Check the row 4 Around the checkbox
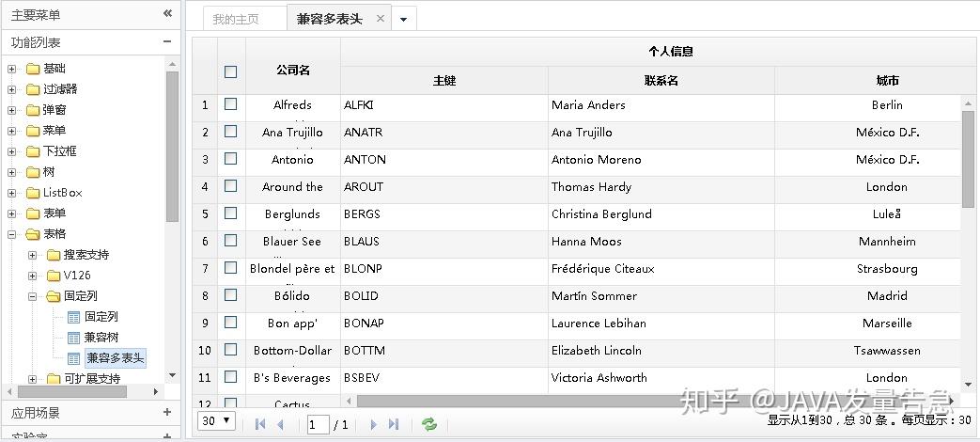 click(x=230, y=185)
